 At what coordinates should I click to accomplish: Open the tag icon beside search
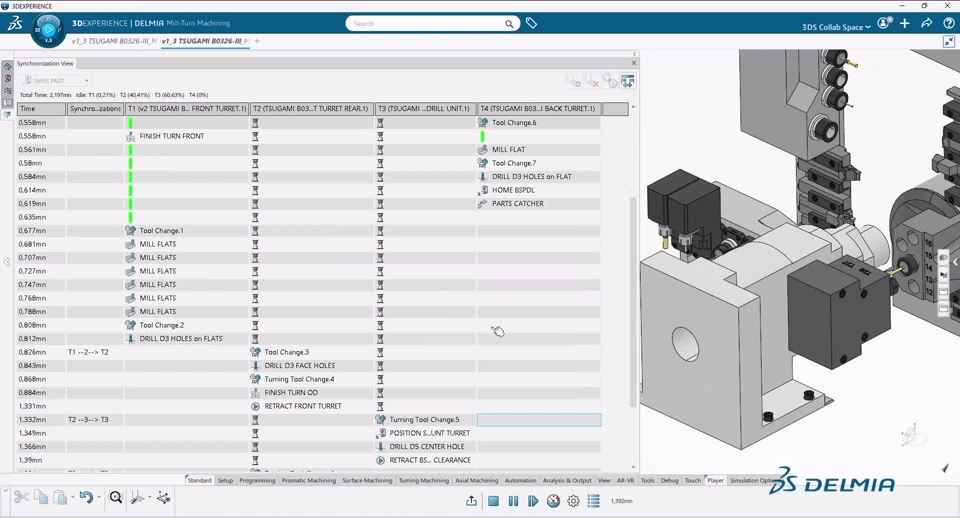pyautogui.click(x=531, y=23)
